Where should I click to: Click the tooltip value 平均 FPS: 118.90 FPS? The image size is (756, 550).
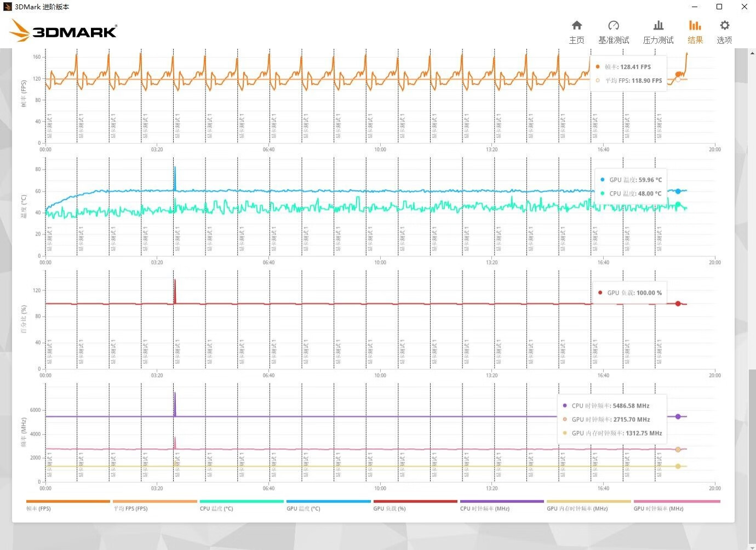pyautogui.click(x=633, y=81)
